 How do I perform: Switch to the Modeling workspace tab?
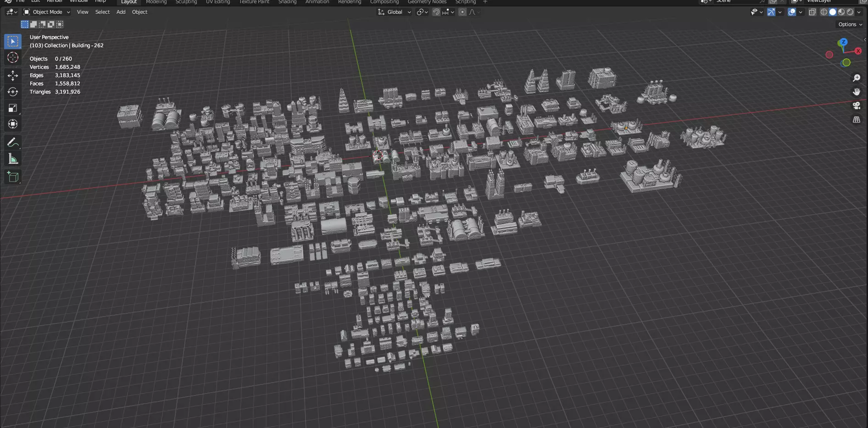coord(156,2)
